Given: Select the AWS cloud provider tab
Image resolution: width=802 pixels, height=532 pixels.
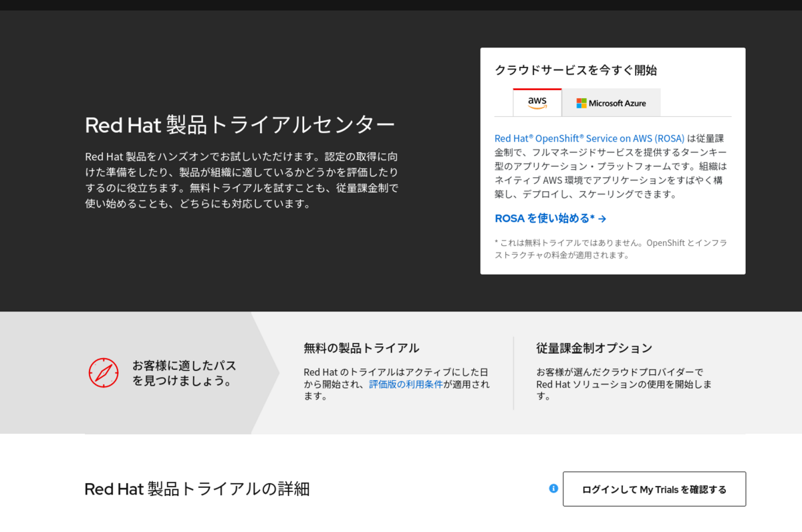Looking at the screenshot, I should pyautogui.click(x=537, y=102).
